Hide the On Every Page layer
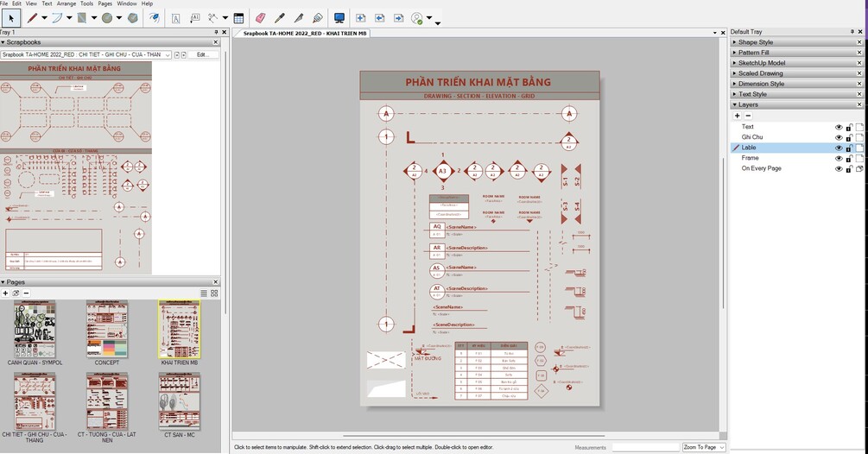 tap(839, 169)
